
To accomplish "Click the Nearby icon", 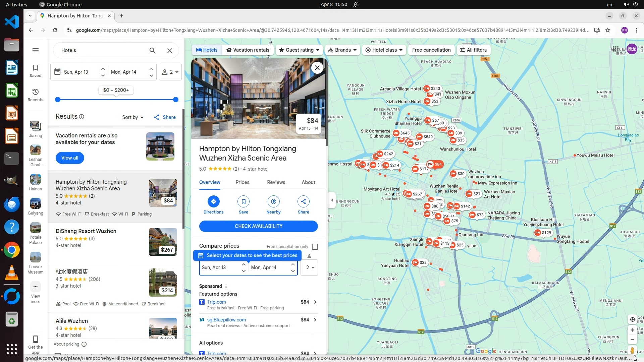I will [x=273, y=201].
